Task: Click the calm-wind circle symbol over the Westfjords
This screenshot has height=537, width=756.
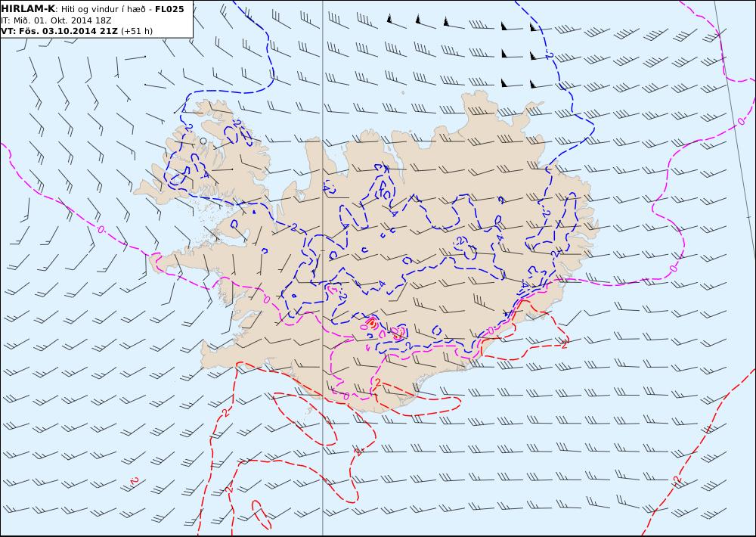Action: (203, 141)
